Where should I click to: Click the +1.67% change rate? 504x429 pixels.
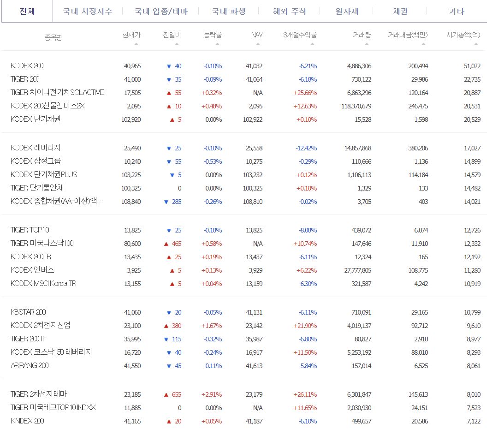tap(212, 326)
